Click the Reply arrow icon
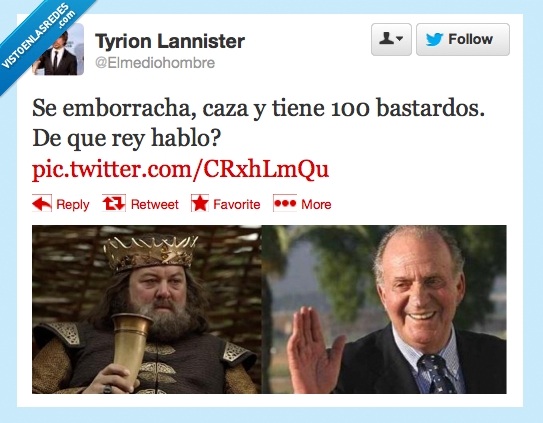The image size is (543, 423). pos(42,203)
